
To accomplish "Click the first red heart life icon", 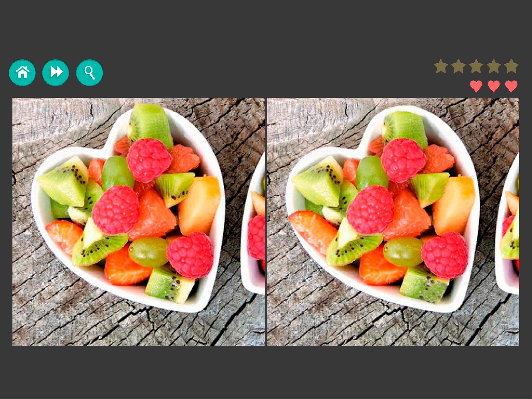I will (476, 86).
